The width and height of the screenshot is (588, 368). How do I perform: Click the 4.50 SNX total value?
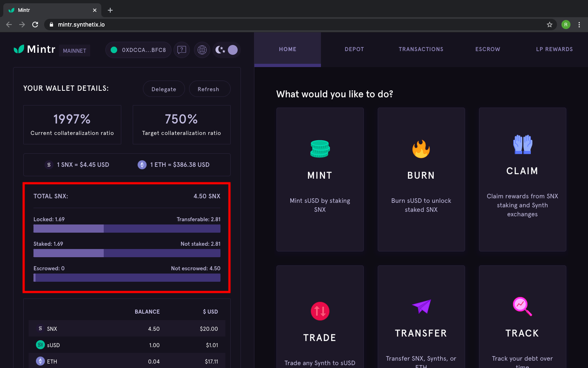[x=207, y=196]
